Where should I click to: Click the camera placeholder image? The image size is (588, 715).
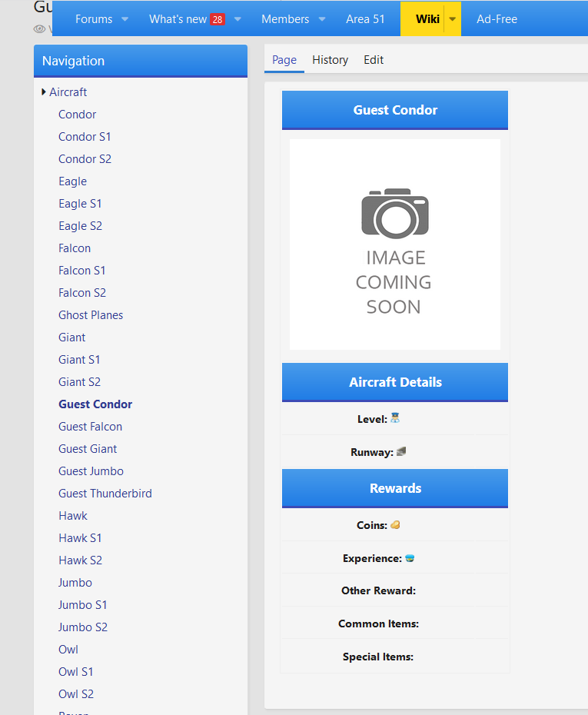tap(395, 244)
